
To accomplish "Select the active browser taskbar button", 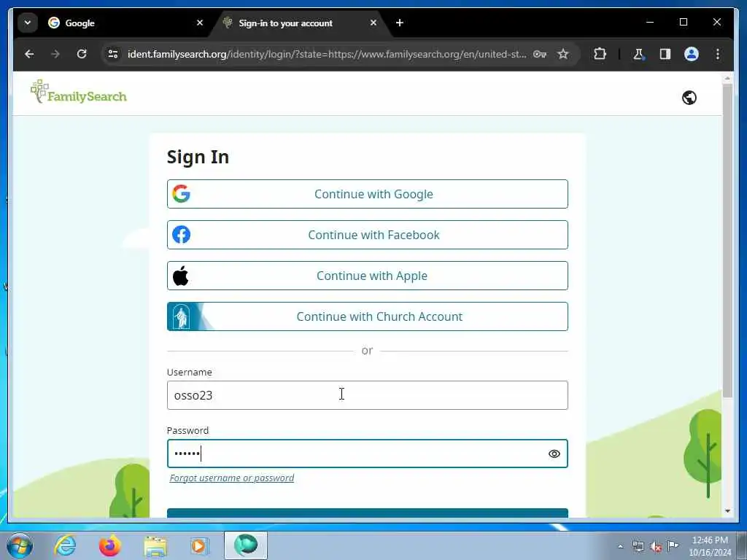I will coord(246,545).
